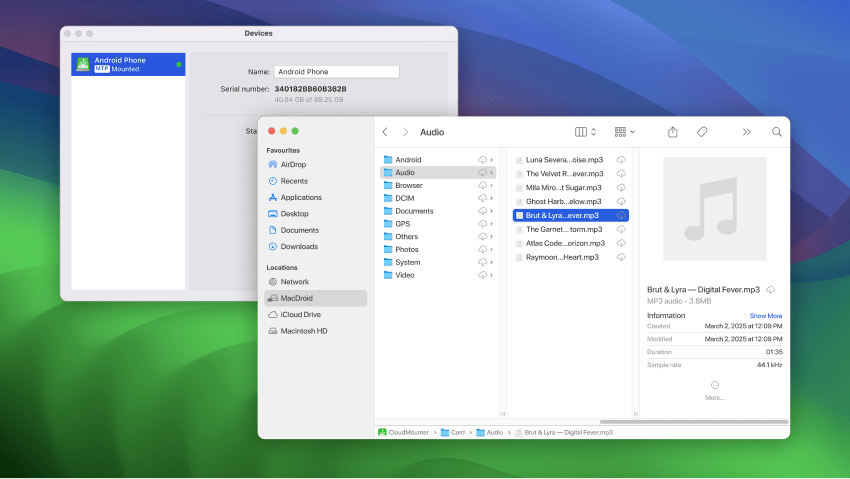This screenshot has height=479, width=850.
Task: Click the Share toolbar icon
Action: click(672, 132)
